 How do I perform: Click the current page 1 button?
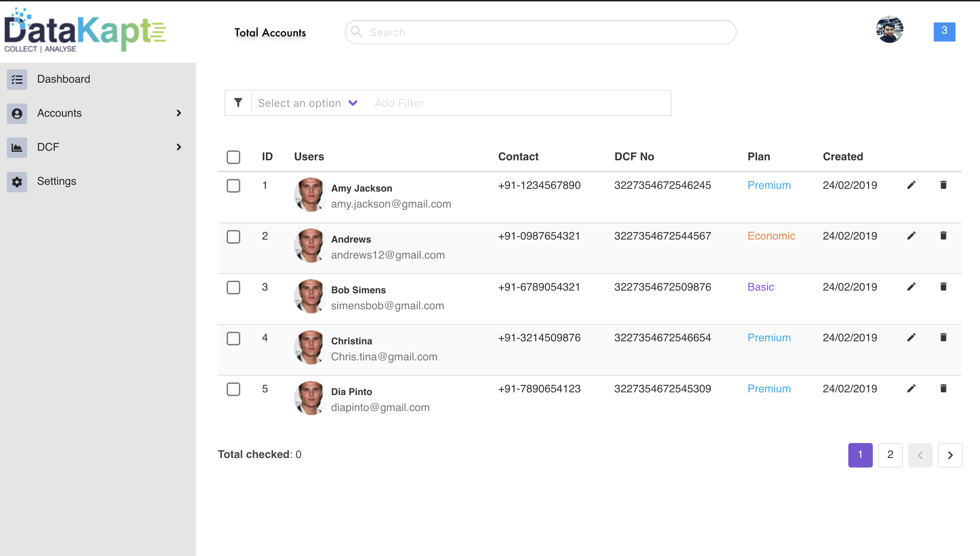click(860, 455)
